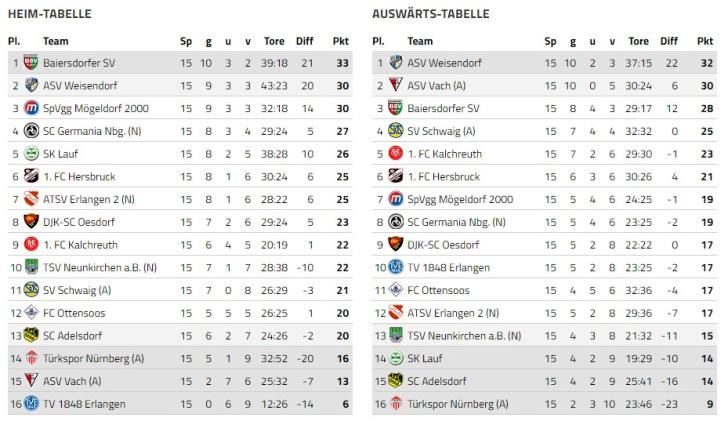Click SC Adelsdorf crest in Heim-Tabelle
The image size is (728, 421).
31,335
